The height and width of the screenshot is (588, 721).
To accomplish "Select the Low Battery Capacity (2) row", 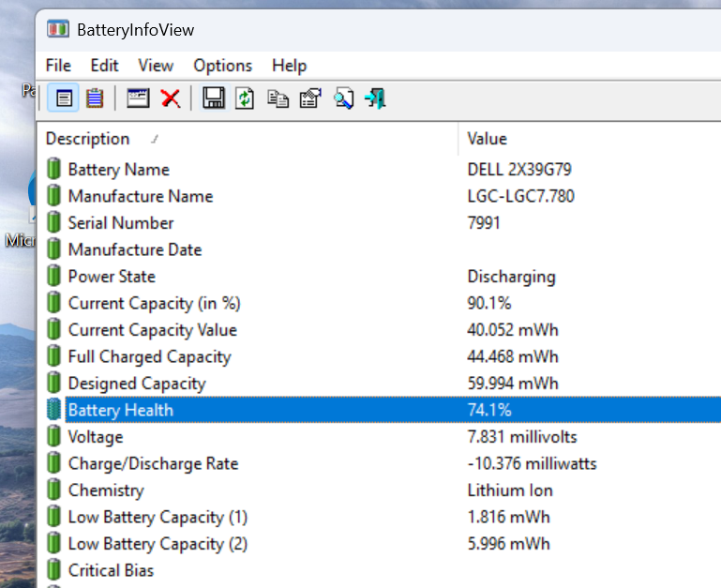I will (379, 543).
